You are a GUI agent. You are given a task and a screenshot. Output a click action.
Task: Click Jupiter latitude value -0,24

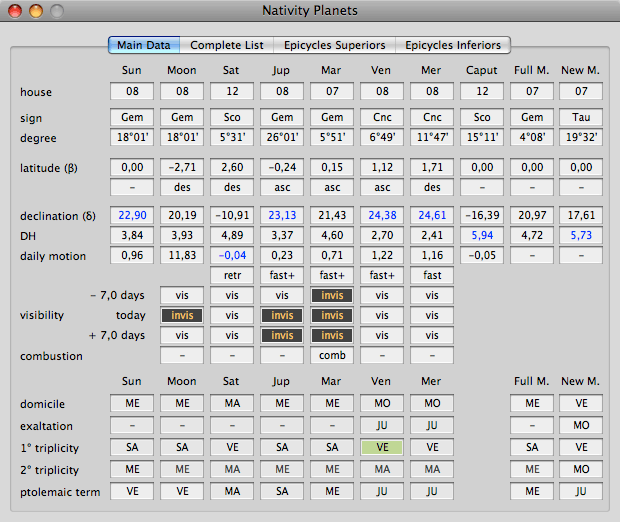point(282,167)
